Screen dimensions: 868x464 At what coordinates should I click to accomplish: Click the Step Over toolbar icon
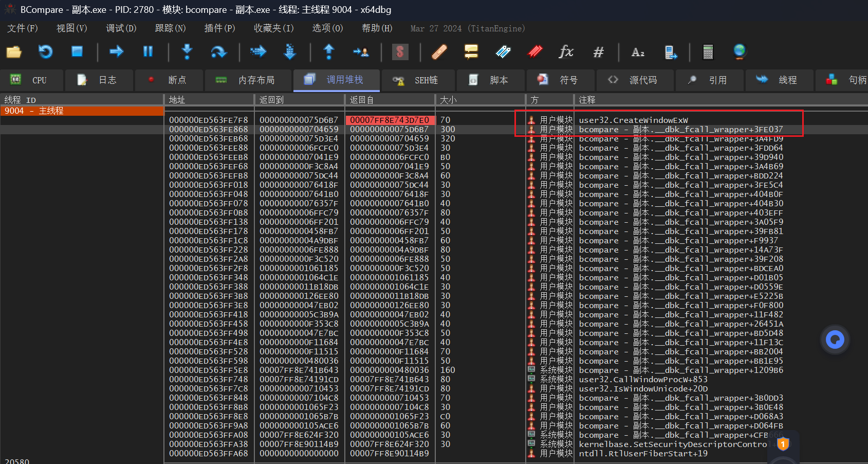point(219,52)
